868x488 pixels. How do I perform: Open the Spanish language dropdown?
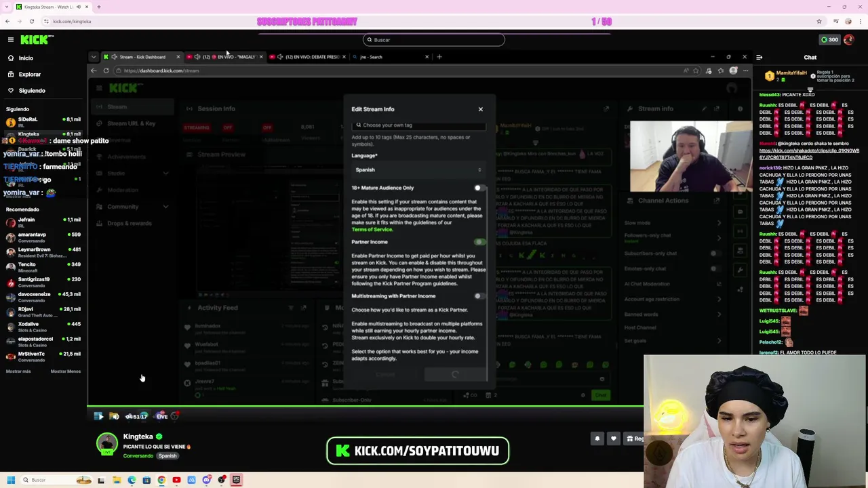coord(418,169)
